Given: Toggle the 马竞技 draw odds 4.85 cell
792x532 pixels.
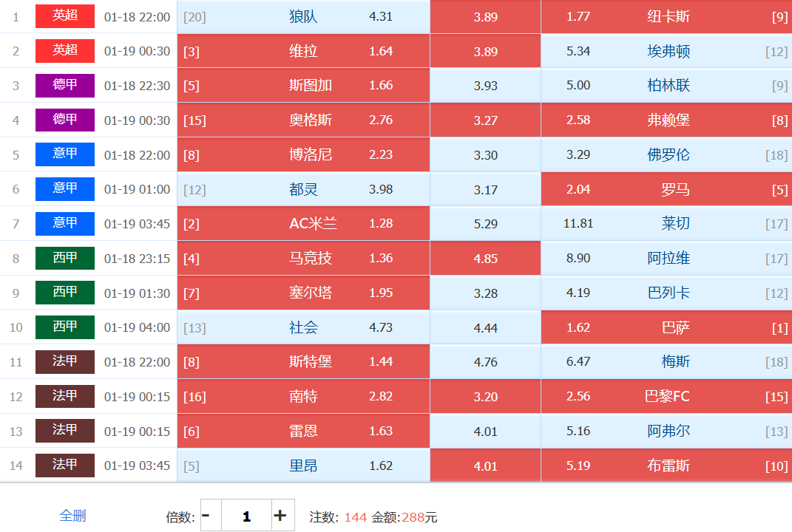Looking at the screenshot, I should click(485, 259).
